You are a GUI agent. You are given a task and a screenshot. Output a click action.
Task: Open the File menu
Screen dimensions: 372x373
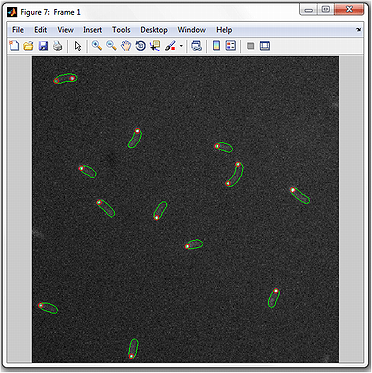[x=18, y=30]
